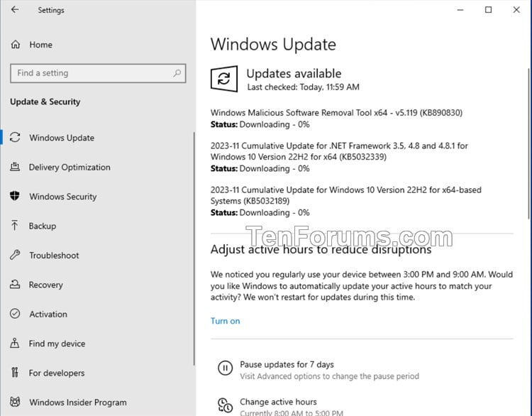
Task: Open the Home icon in sidebar
Action: pos(16,45)
